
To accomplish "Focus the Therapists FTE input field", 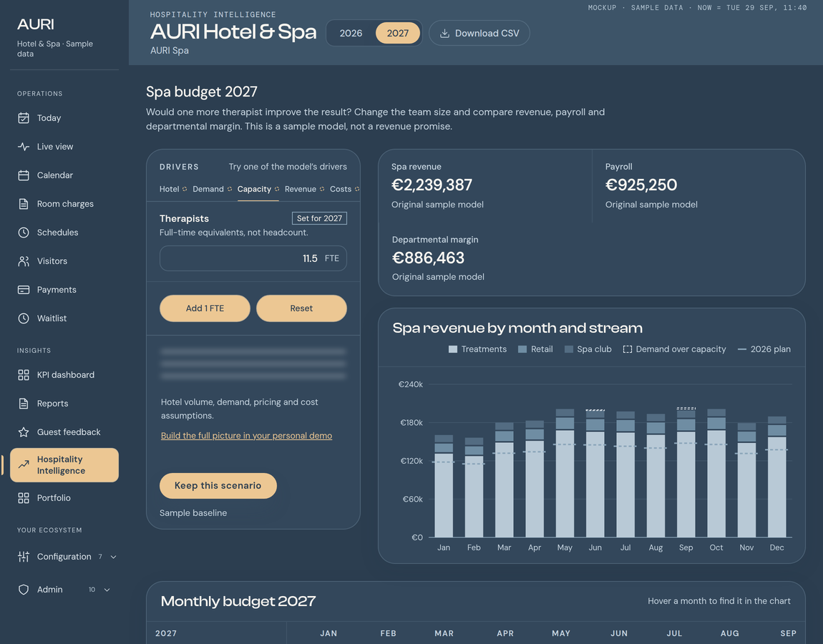I will click(253, 258).
